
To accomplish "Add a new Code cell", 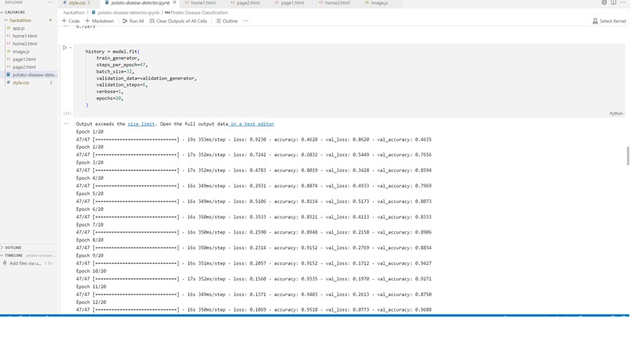I will point(70,21).
